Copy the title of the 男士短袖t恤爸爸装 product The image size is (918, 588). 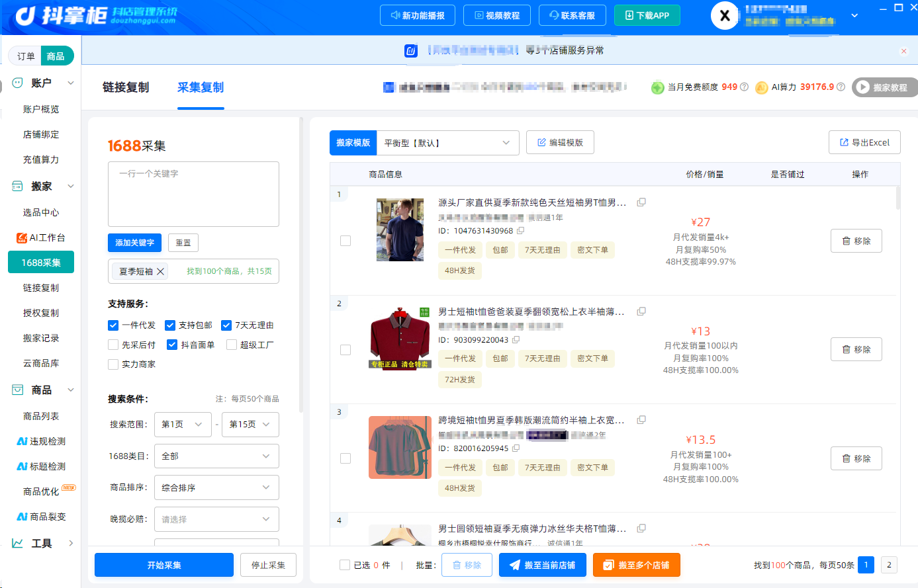tap(641, 312)
